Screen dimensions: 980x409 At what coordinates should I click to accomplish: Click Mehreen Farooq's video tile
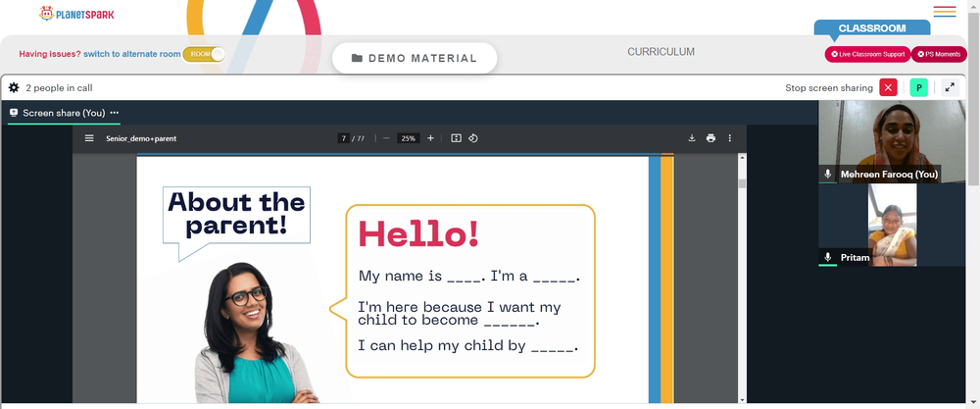(x=892, y=142)
